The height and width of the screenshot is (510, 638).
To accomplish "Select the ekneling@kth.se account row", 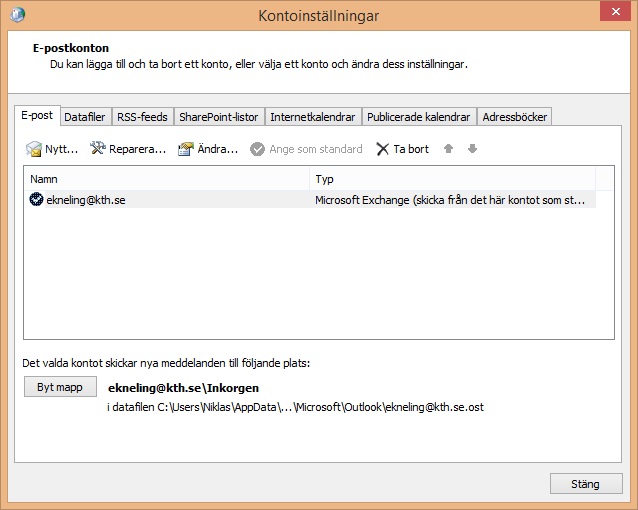I will (310, 199).
